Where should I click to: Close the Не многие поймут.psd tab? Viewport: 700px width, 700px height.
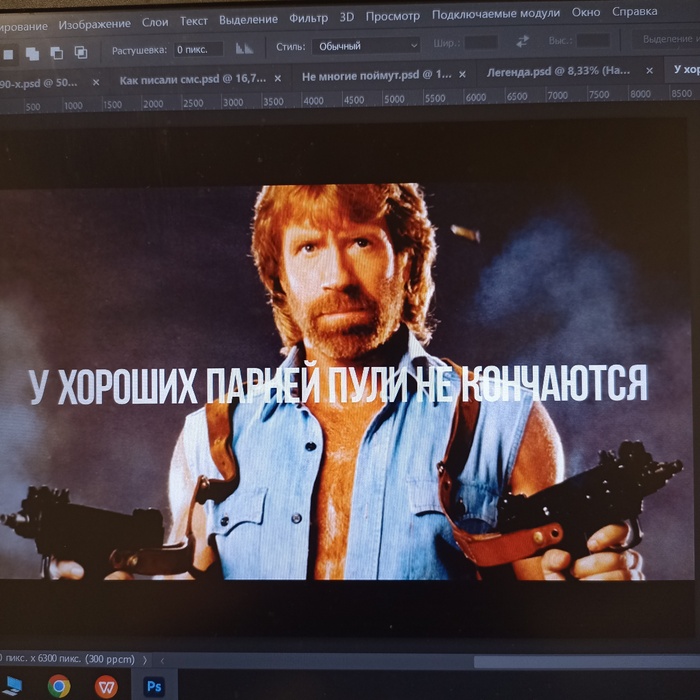point(463,75)
